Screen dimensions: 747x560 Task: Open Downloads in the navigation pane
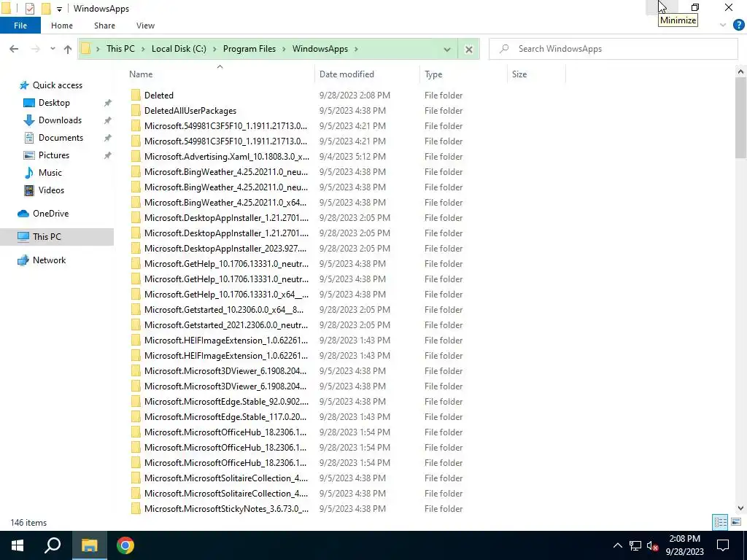coord(60,120)
